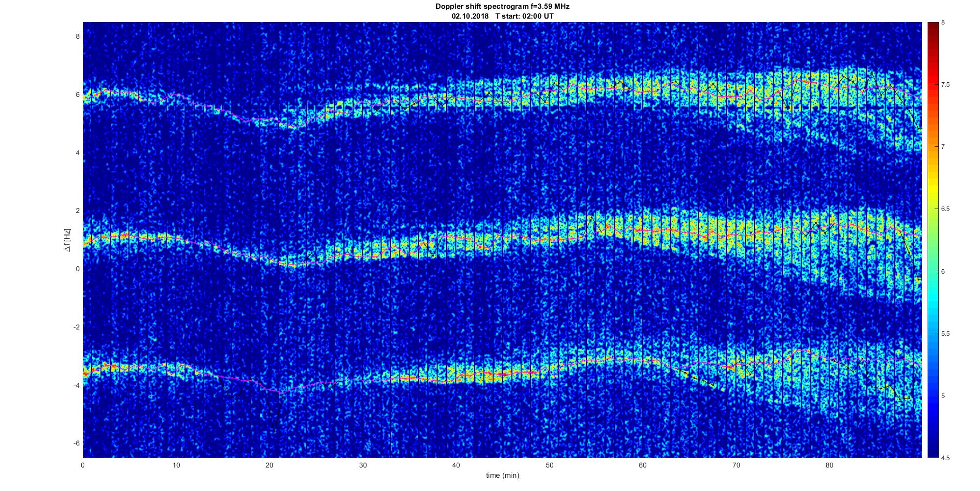Click y-axis tick label '-4'
This screenshot has height=491, width=980.
(76, 385)
